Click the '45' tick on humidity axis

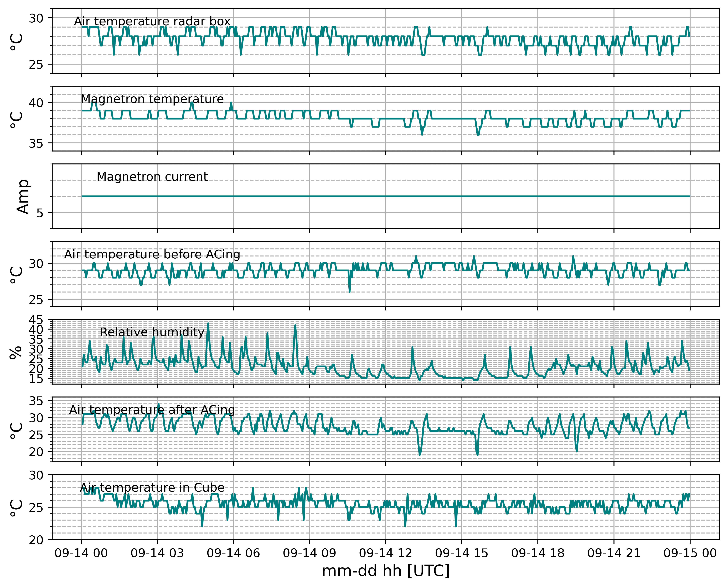36,320
